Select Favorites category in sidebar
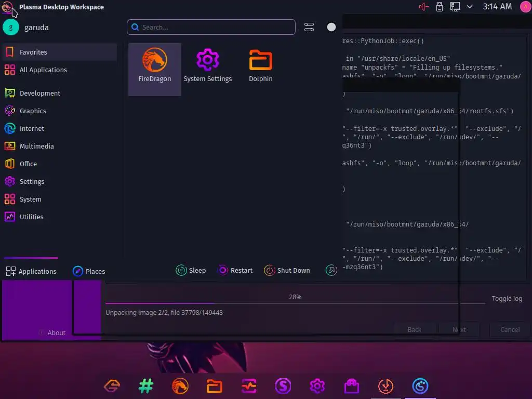The width and height of the screenshot is (532, 399). [59, 52]
